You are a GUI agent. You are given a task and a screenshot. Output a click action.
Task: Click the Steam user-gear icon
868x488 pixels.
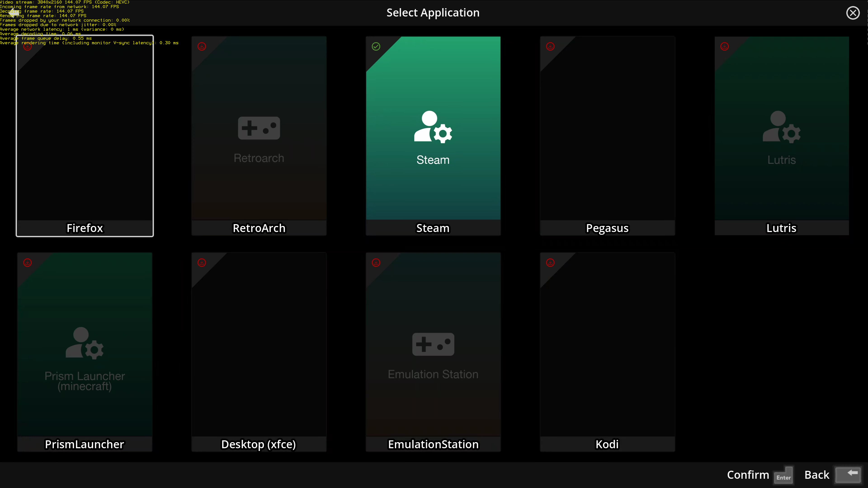click(433, 127)
